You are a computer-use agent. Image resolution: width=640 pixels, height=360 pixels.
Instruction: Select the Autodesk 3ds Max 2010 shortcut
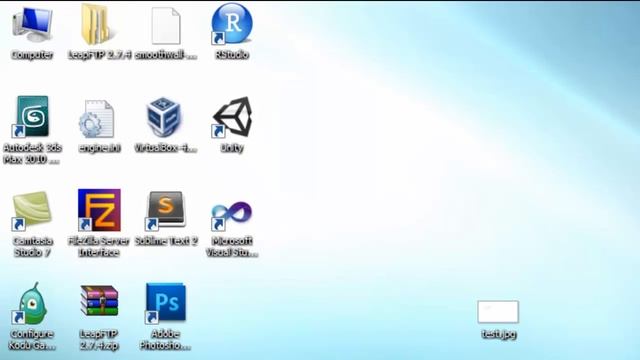32,117
